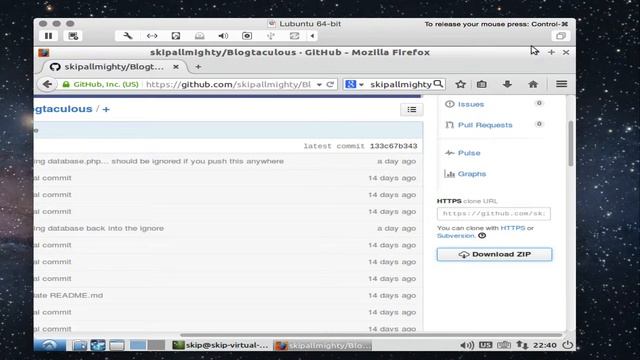640x360 pixels.
Task: Open clone help question icon
Action: pos(482,236)
